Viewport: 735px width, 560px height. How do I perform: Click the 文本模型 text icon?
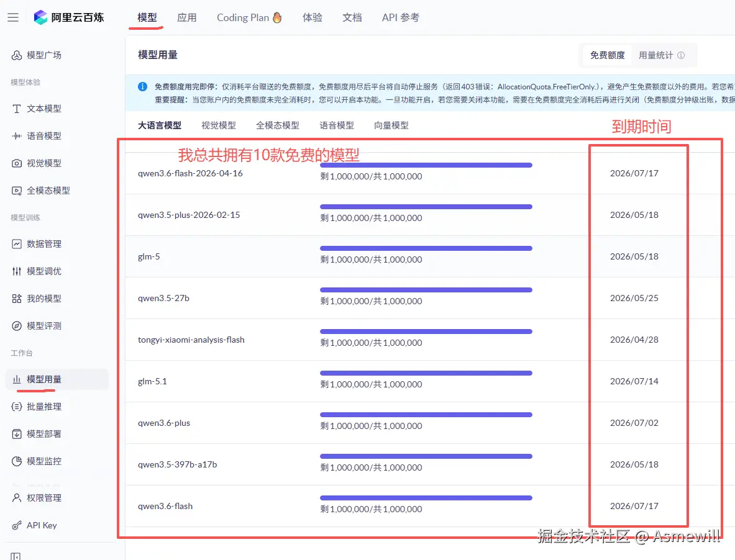pos(16,109)
